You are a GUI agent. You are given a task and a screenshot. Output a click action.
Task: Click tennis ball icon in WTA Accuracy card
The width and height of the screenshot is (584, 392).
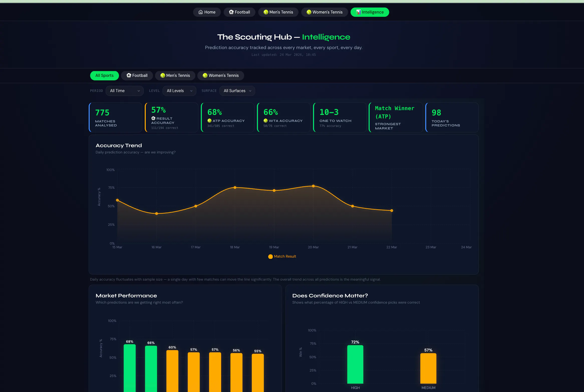(265, 121)
